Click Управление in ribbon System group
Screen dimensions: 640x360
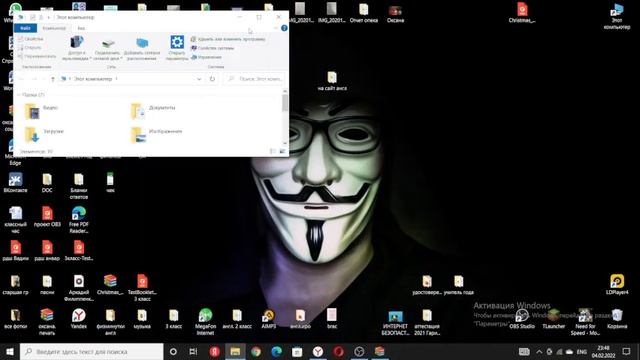(x=207, y=57)
